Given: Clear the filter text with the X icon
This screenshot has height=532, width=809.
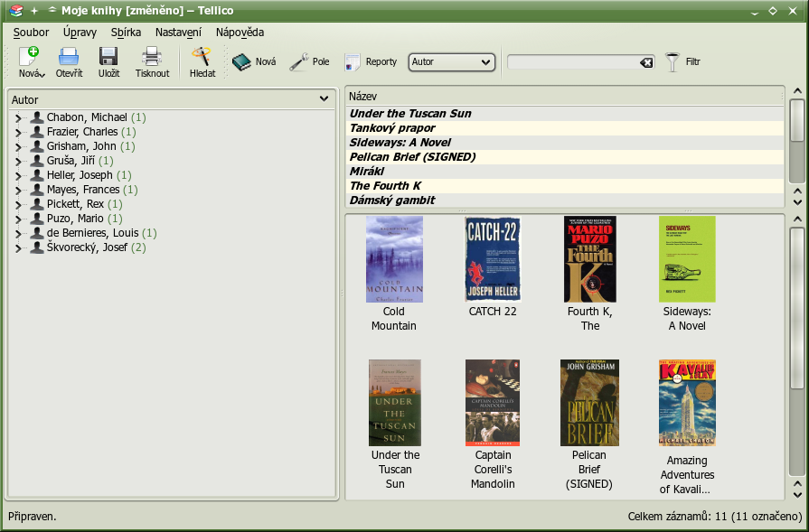Looking at the screenshot, I should point(646,62).
